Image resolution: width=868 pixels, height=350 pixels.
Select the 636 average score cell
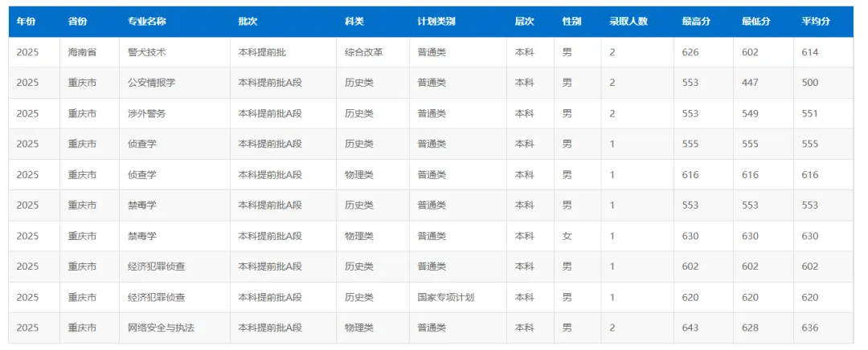pos(810,328)
